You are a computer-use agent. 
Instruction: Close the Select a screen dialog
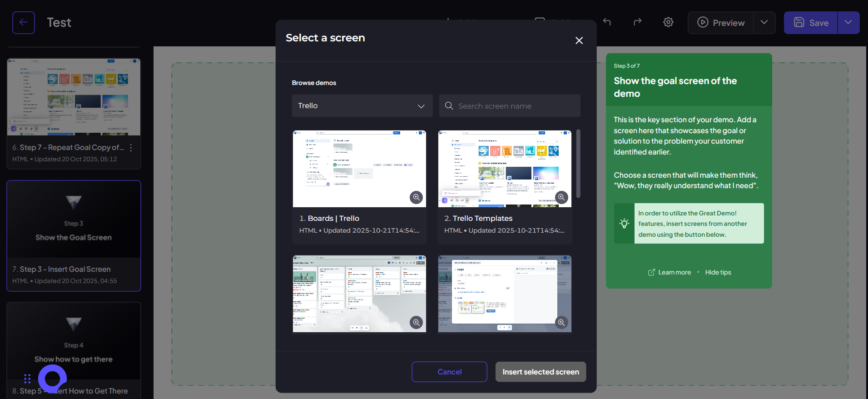pos(579,40)
